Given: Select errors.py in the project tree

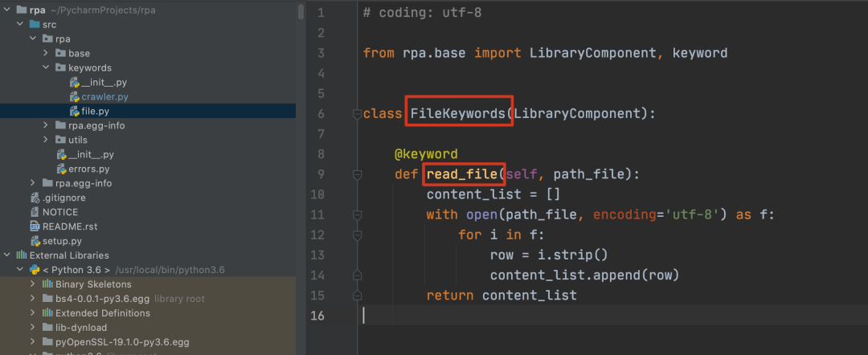Looking at the screenshot, I should [x=89, y=169].
